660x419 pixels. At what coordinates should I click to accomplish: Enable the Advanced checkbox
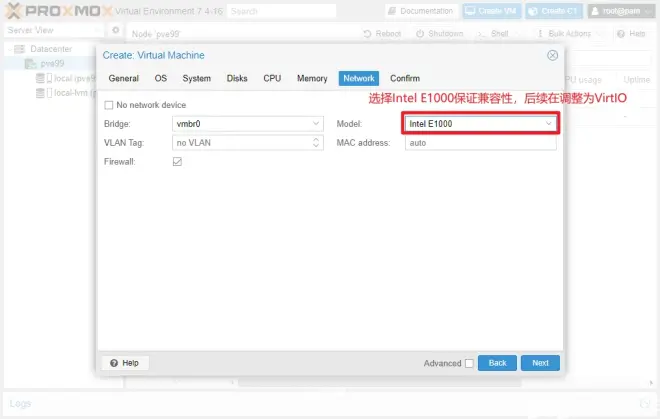469,363
